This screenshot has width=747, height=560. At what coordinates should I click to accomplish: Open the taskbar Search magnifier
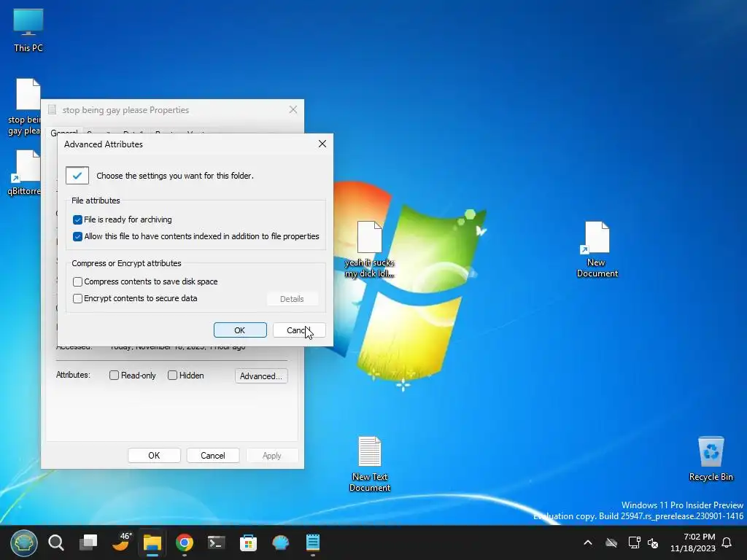56,542
